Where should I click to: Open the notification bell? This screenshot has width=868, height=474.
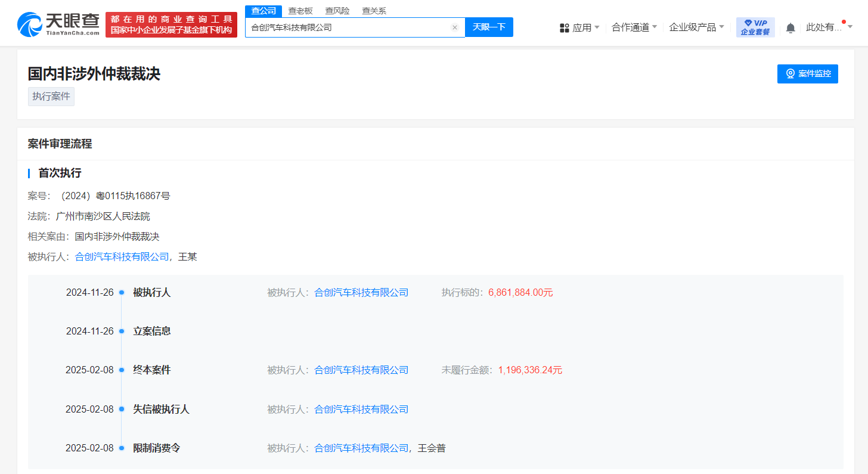click(x=790, y=27)
